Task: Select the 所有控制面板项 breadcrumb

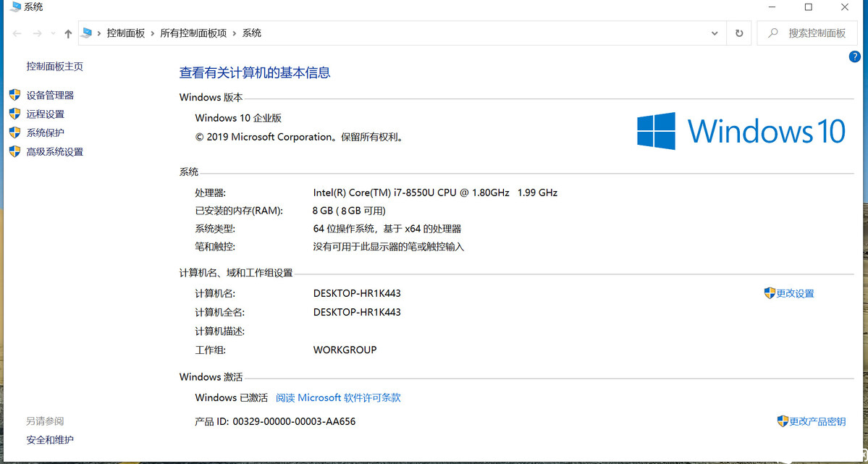Action: pyautogui.click(x=194, y=33)
